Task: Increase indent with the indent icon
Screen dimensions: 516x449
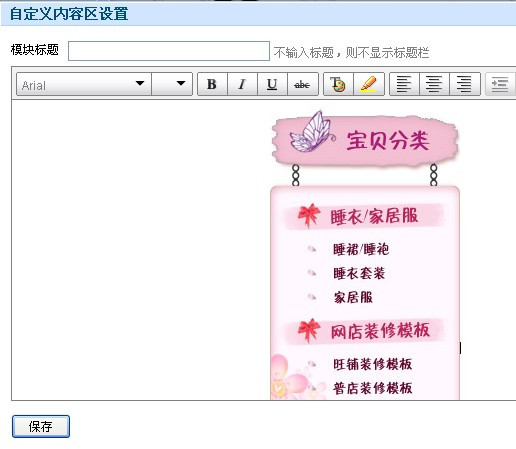Action: 500,84
